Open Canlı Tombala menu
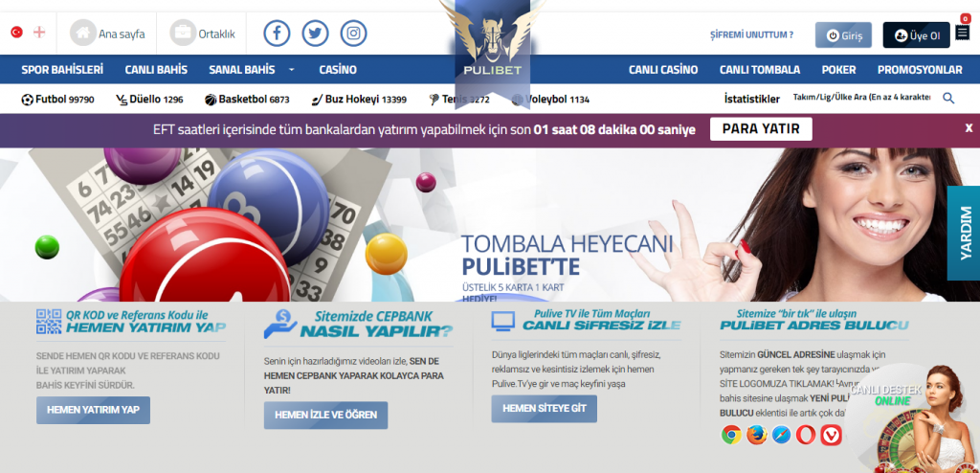Viewport: 980px width, 473px height. pyautogui.click(x=759, y=70)
